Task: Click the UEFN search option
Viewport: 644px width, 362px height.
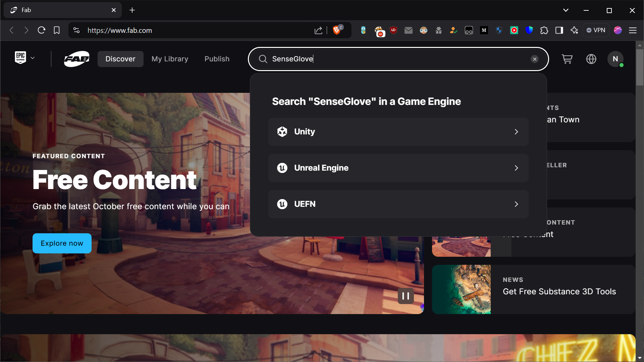Action: click(x=398, y=204)
